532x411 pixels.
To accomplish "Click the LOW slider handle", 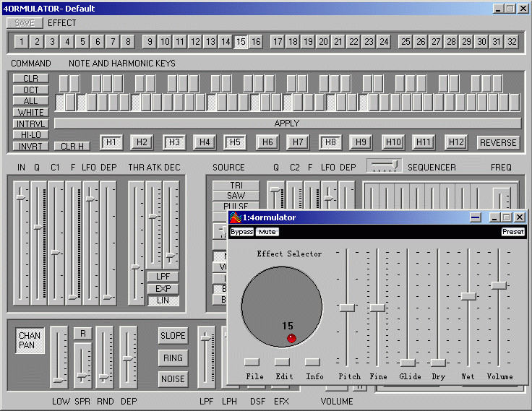I will (x=59, y=381).
